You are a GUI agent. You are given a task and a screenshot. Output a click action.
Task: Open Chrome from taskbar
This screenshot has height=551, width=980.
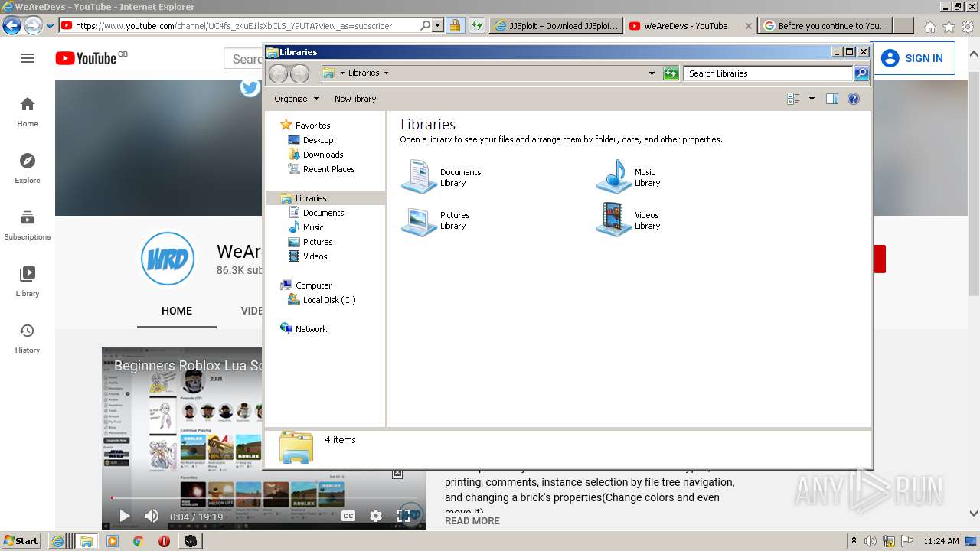point(138,541)
